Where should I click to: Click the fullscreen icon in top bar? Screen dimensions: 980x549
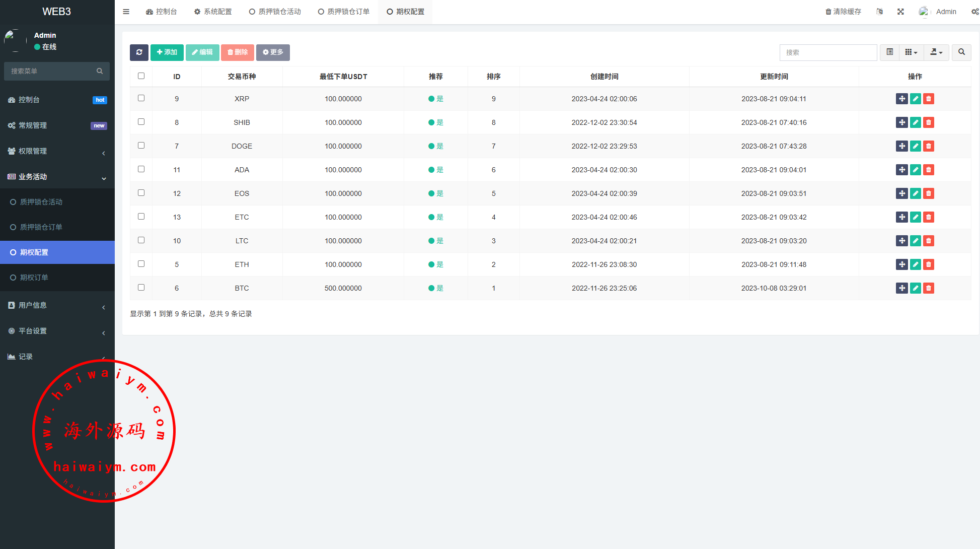pyautogui.click(x=900, y=12)
